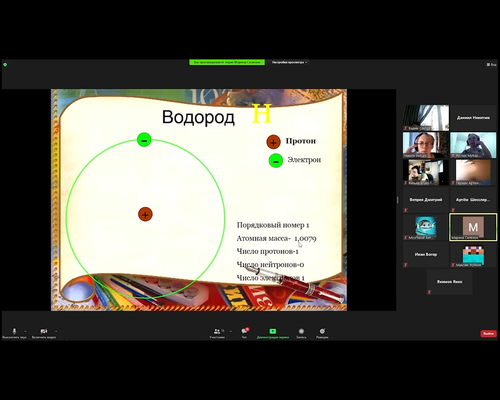Open Настройки просмотра view options dropdown
Viewport: 500px width, 400px height.
289,62
